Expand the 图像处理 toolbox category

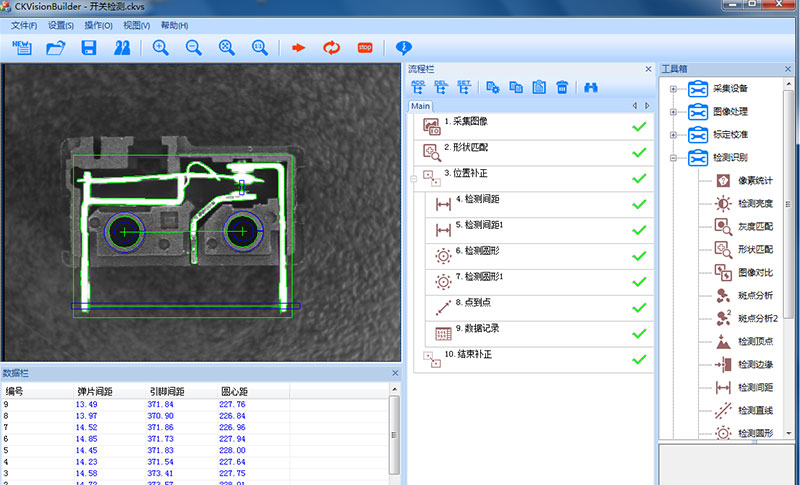pyautogui.click(x=674, y=112)
